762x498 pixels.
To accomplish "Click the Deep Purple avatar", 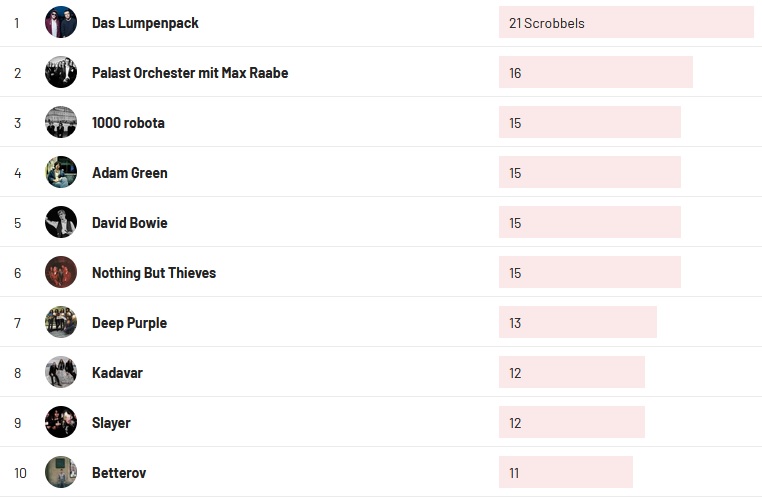I will pos(61,322).
